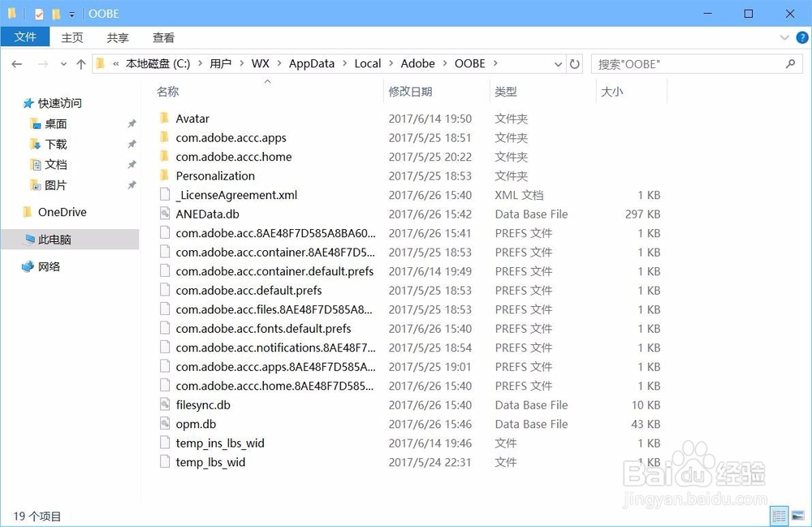This screenshot has height=527, width=812.
Task: Open the 查看 ribbon tab
Action: click(163, 37)
